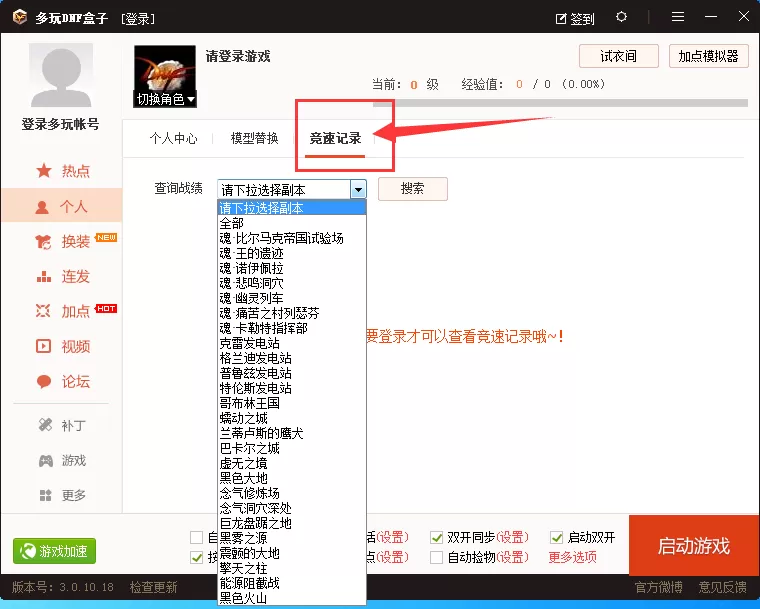Screen dimensions: 760x609
Task: Toggle 双开同步 checkbox
Action: click(x=437, y=538)
